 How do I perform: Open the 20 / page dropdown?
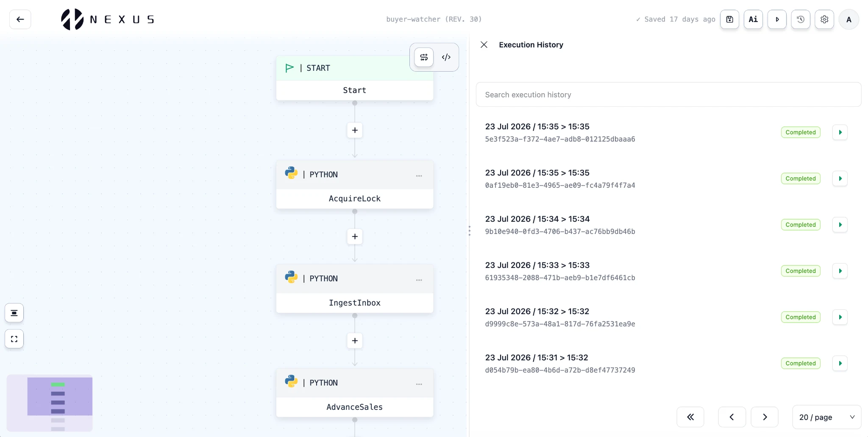pos(826,417)
